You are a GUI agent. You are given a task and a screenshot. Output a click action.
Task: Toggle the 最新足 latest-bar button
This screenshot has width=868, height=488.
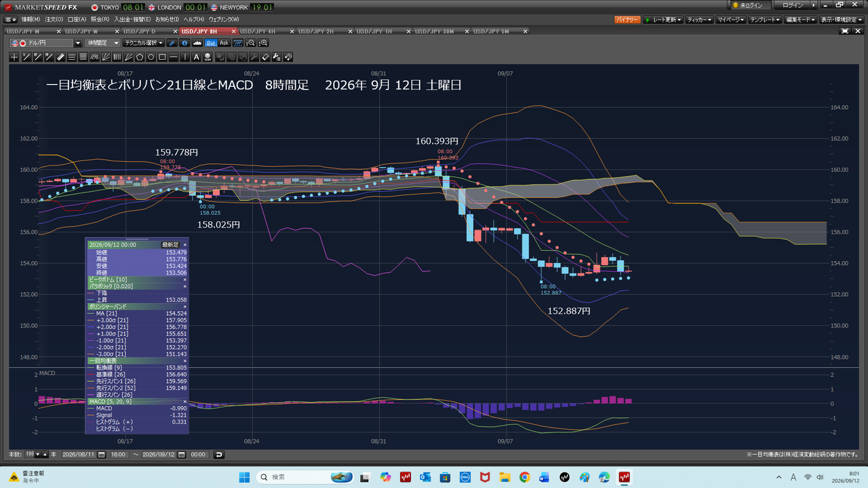click(170, 244)
